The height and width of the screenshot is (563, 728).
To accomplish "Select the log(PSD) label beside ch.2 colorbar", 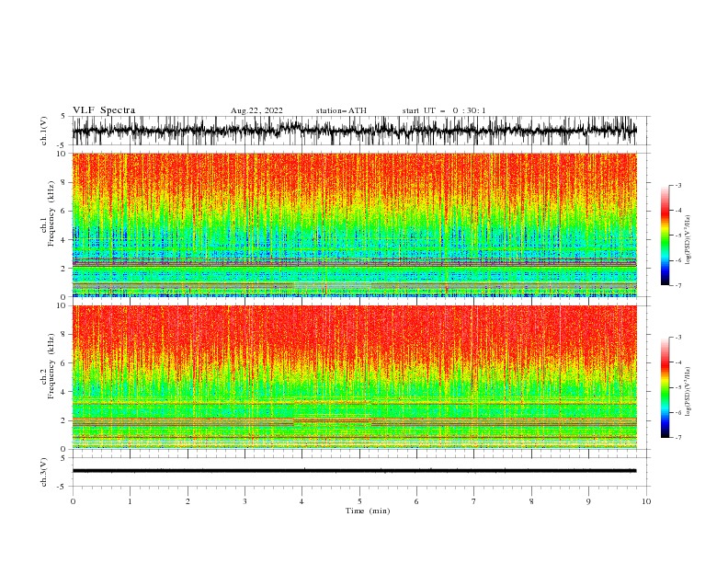I will [688, 392].
